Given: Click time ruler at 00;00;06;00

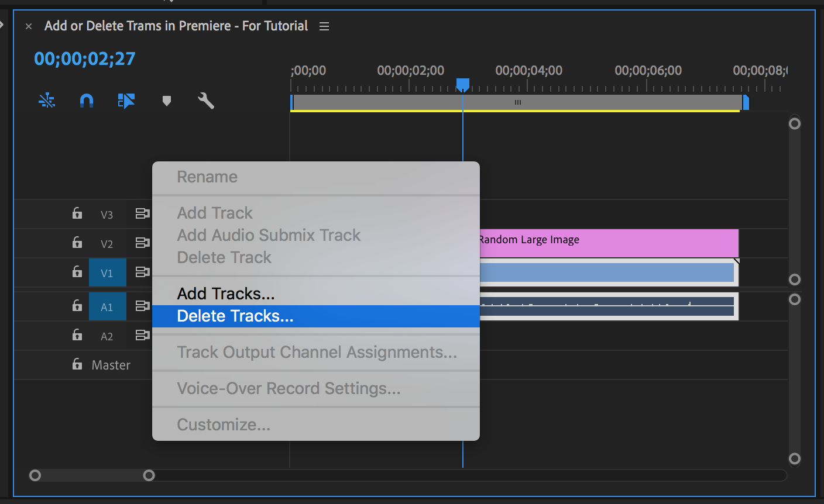Looking at the screenshot, I should tap(648, 71).
